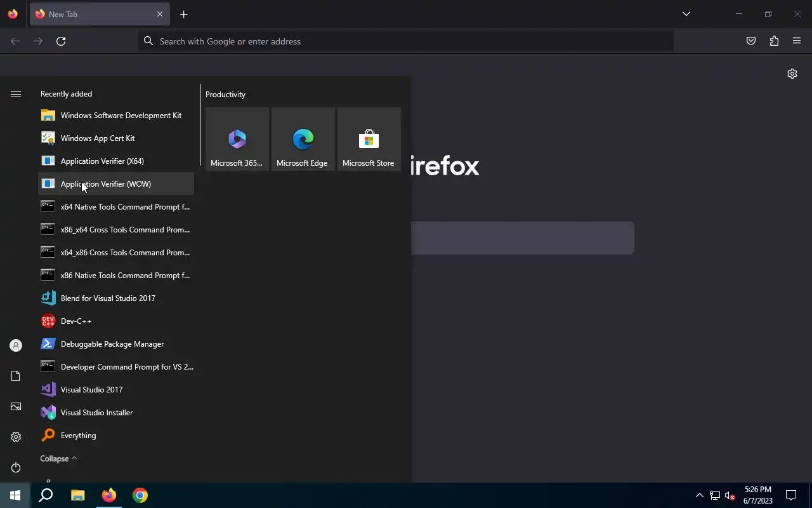Open Application Verifier (X64) icon
Screen dimensions: 812x508
click(x=48, y=161)
